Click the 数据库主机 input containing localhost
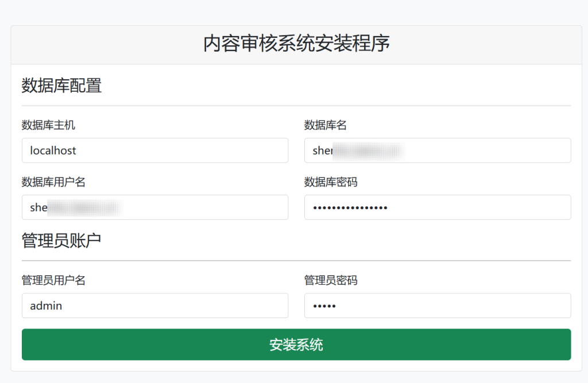 click(x=155, y=150)
